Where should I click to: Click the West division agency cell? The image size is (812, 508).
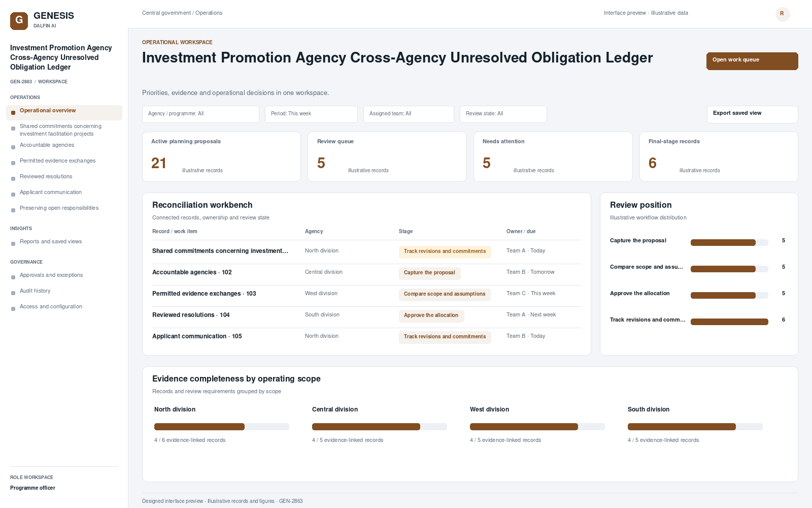321,294
